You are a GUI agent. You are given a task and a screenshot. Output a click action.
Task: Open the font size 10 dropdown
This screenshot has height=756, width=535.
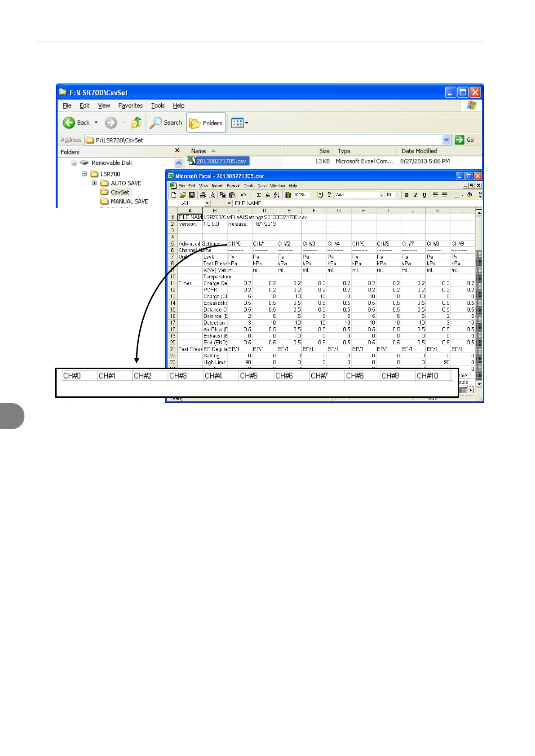(x=397, y=195)
